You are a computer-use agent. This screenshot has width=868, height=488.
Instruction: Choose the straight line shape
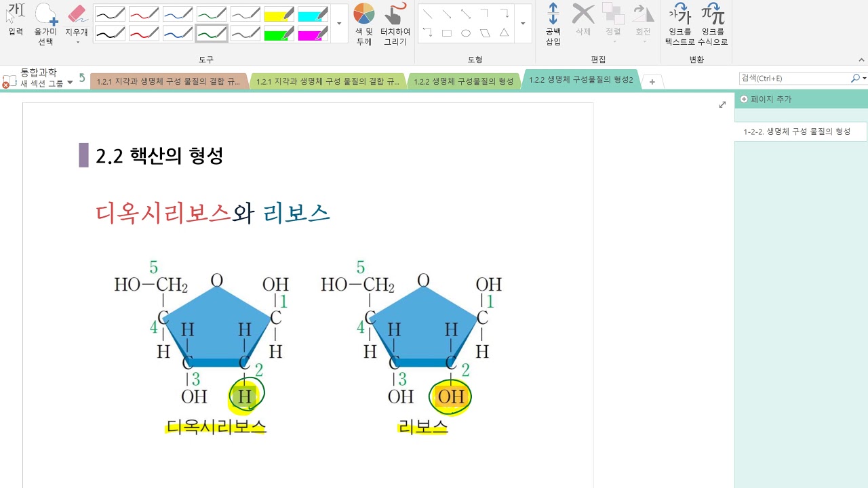click(x=427, y=14)
